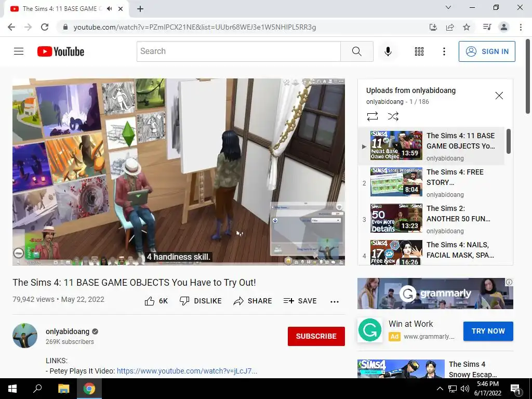Play 'The Sims 2: ANOTHER 50 FUN' video
Screen dimensions: 532x399
pos(431,219)
